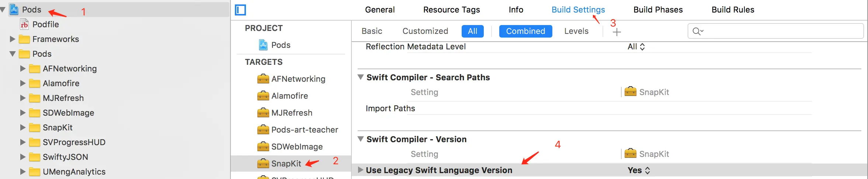The width and height of the screenshot is (868, 179).
Task: Select the All filter toggle
Action: [x=472, y=31]
